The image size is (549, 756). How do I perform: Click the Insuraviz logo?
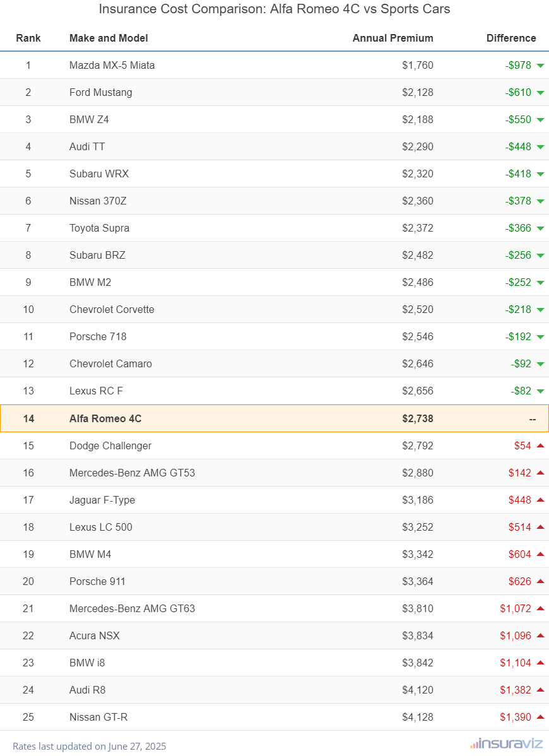(x=507, y=744)
